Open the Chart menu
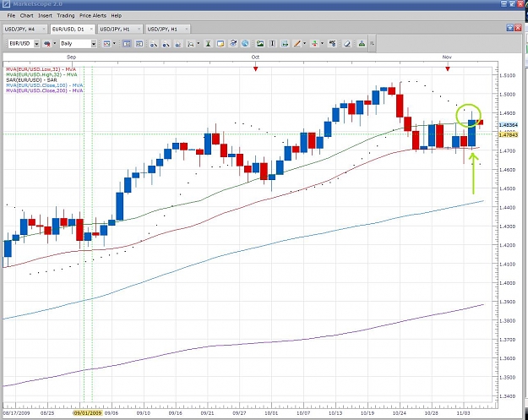Image resolution: width=528 pixels, height=420 pixels. coord(26,15)
